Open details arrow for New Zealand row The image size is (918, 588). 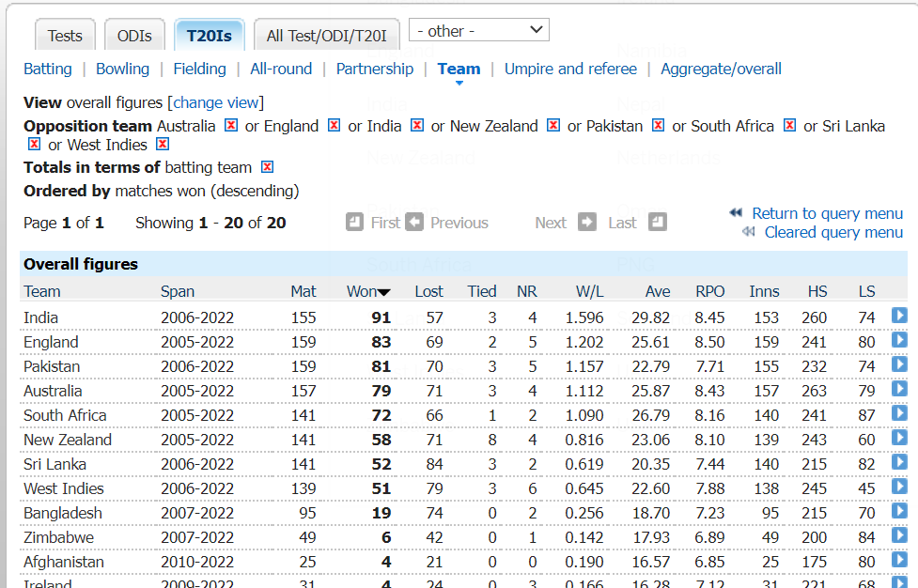(x=899, y=438)
